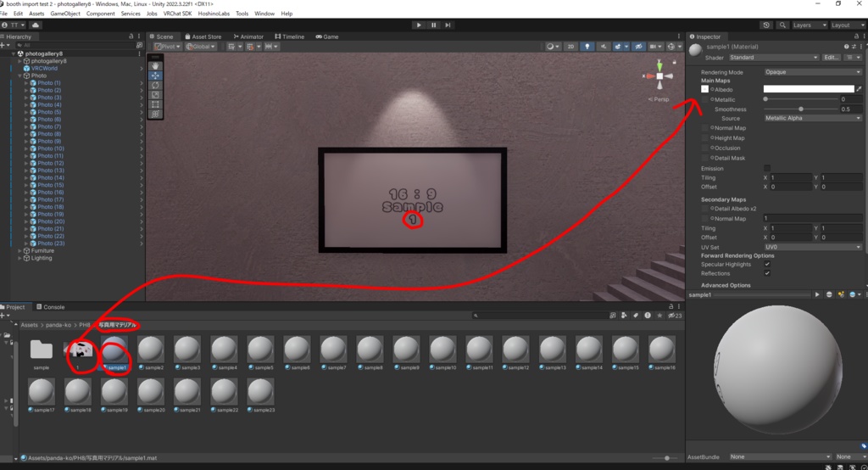Uncheck Specular Highlights checkbox
Screen dimensions: 868x470
tap(767, 265)
